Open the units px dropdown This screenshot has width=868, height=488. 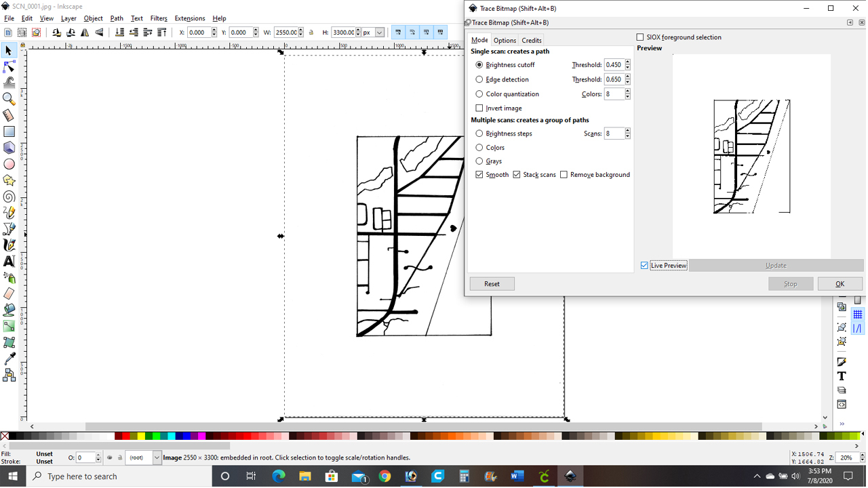pyautogui.click(x=380, y=33)
